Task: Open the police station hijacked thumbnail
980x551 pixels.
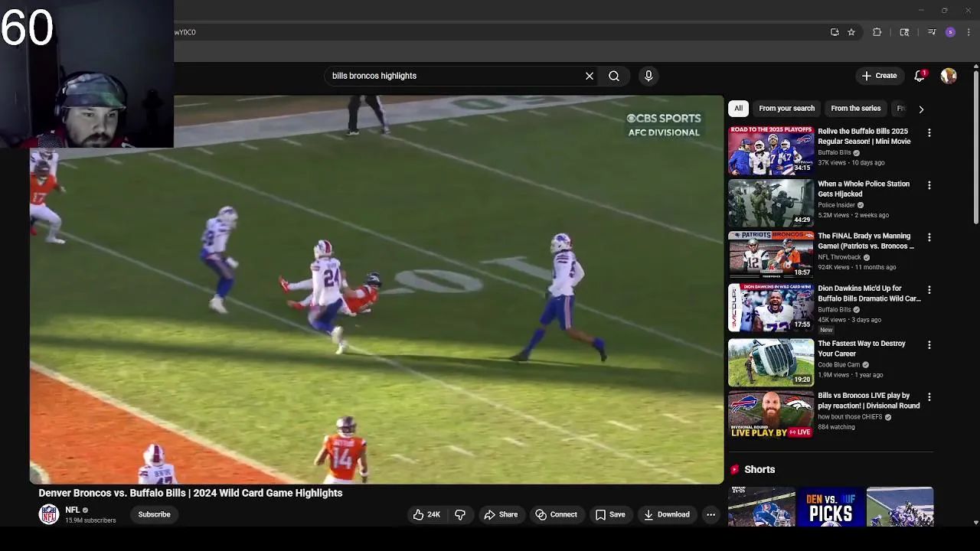Action: (770, 202)
